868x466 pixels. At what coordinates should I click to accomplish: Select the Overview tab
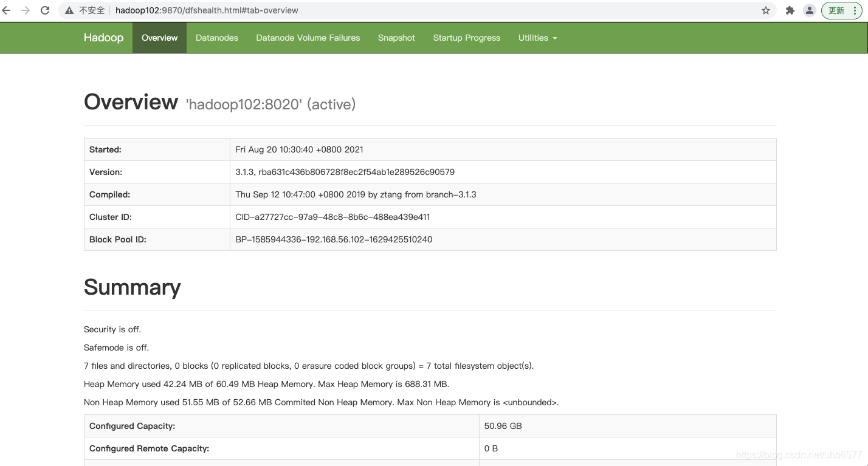159,38
